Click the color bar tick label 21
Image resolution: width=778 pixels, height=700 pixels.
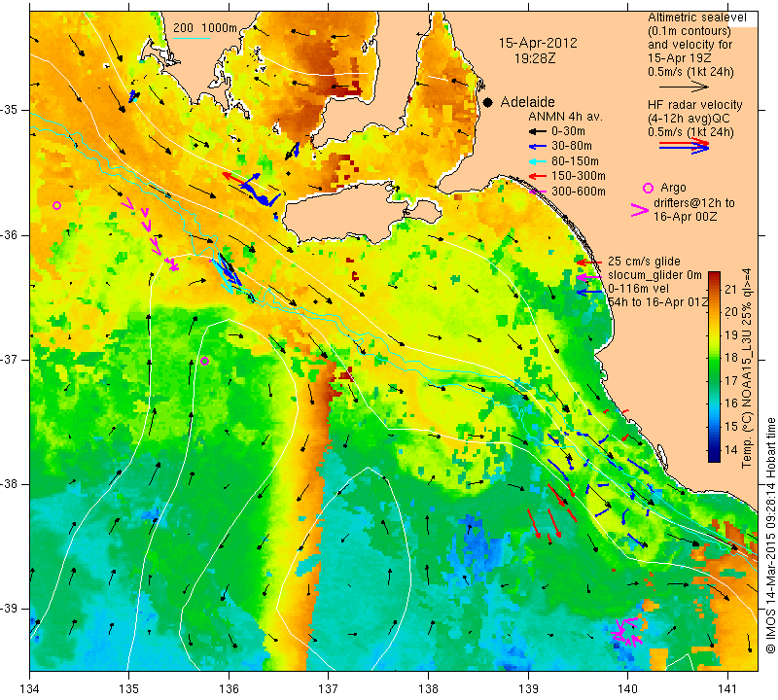[731, 289]
